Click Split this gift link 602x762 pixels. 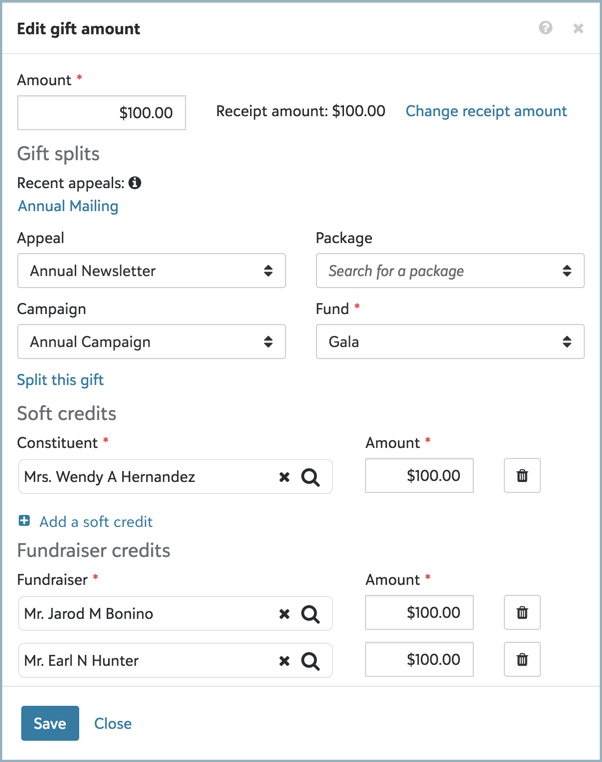[60, 380]
